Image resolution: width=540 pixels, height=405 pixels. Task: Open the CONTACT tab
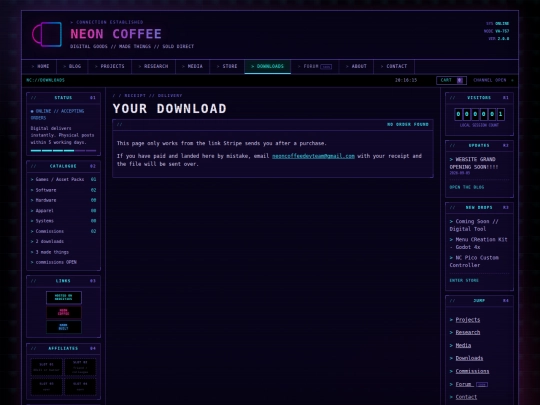pyautogui.click(x=394, y=66)
